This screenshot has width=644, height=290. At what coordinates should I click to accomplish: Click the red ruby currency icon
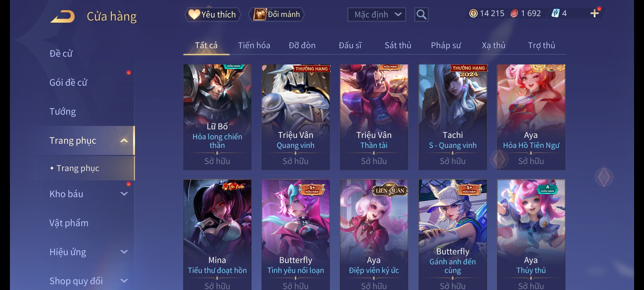(514, 13)
